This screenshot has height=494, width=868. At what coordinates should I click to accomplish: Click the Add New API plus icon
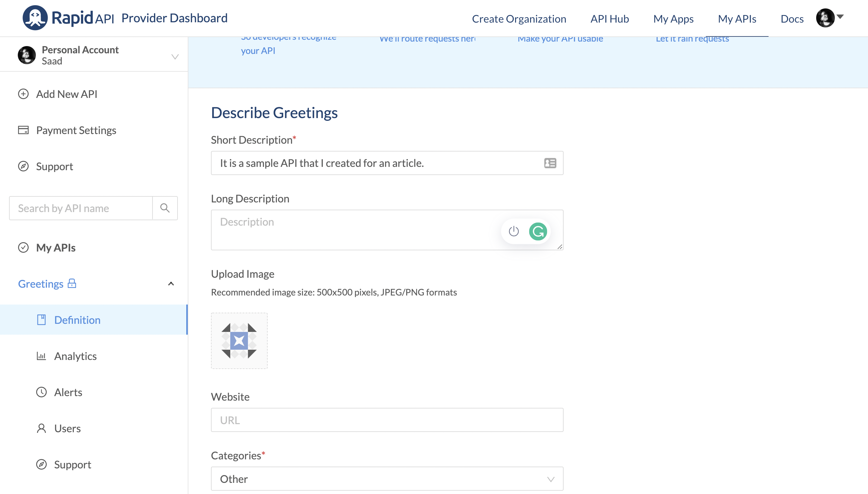click(23, 94)
